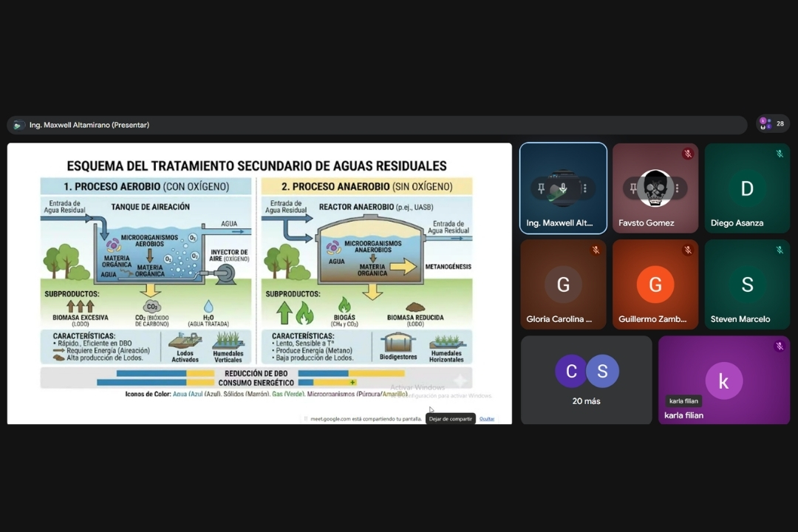Click the slide title ESQUEMA DEL TRATAMIENTO SECUNDARIO
The height and width of the screenshot is (532, 798).
pyautogui.click(x=256, y=166)
